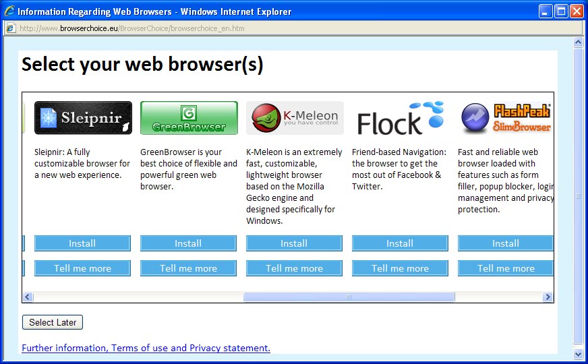Screen dimensions: 588x364
Task: Install SlimBrowser
Action: 506,243
